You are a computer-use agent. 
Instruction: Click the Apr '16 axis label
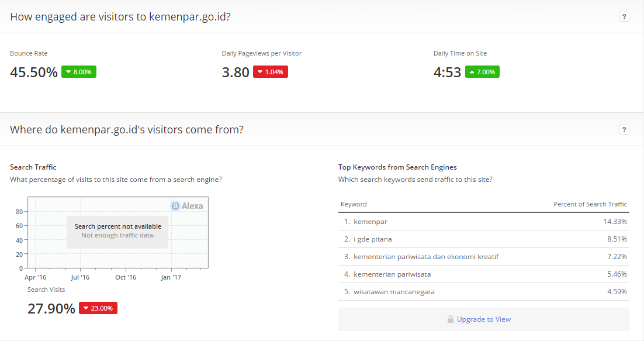(35, 277)
